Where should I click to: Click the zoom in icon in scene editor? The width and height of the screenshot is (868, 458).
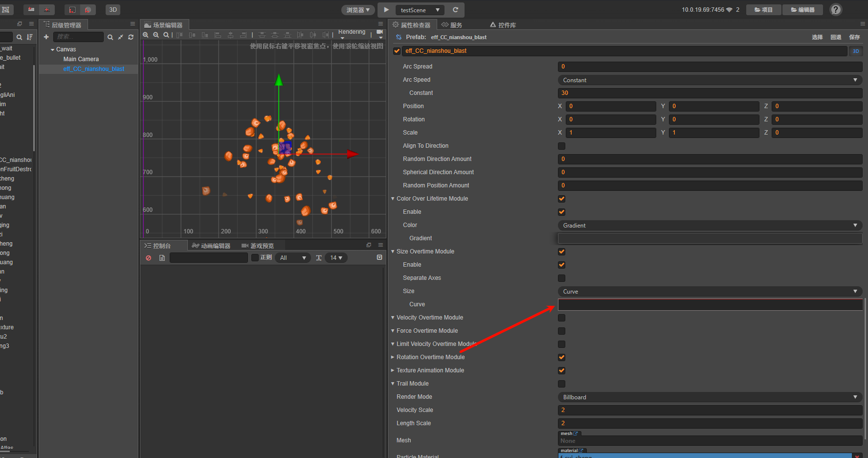pos(146,35)
